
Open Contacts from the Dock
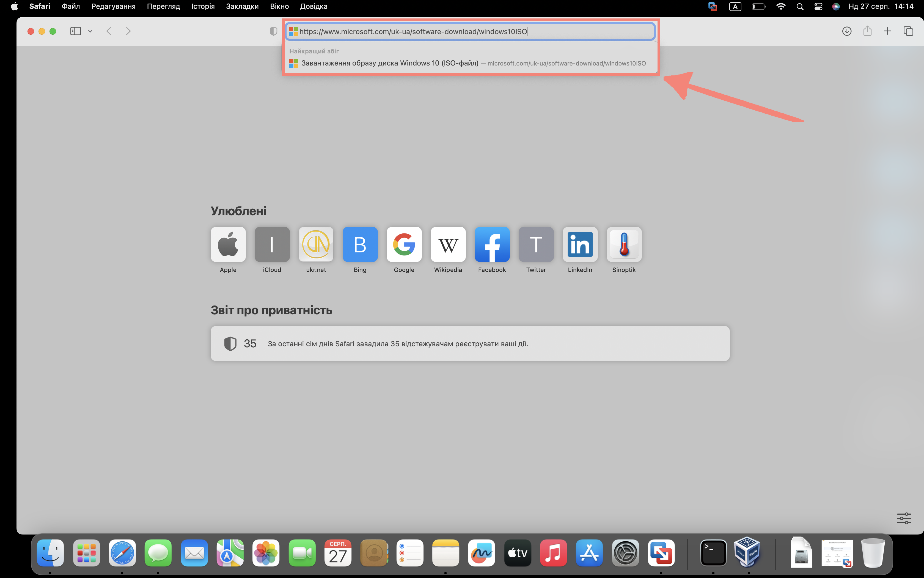[x=374, y=553]
